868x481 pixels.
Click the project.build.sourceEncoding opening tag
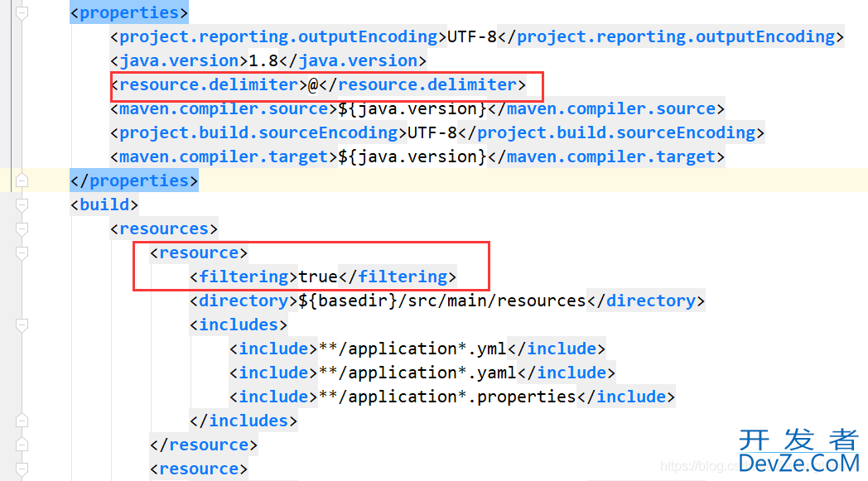258,132
